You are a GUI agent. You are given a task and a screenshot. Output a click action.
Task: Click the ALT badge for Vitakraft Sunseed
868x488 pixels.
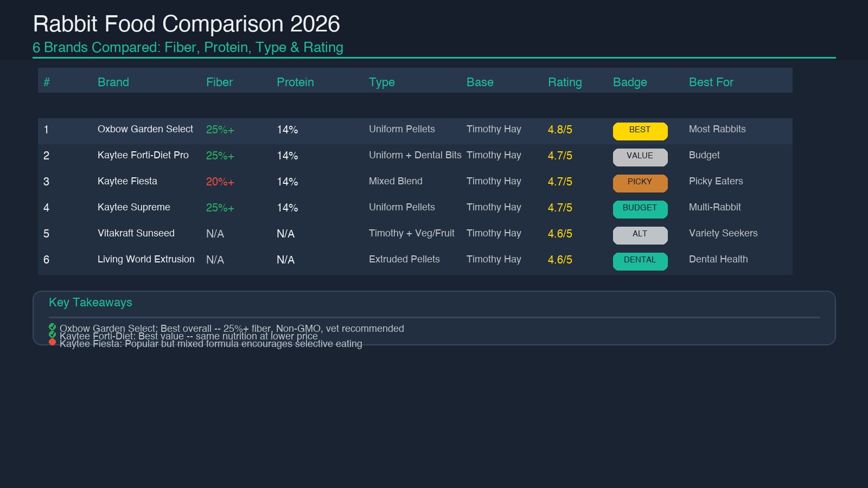coord(640,235)
